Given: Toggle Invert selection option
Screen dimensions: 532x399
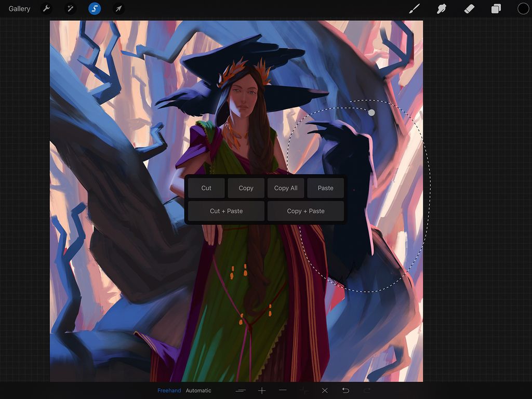Looking at the screenshot, I should click(x=241, y=390).
